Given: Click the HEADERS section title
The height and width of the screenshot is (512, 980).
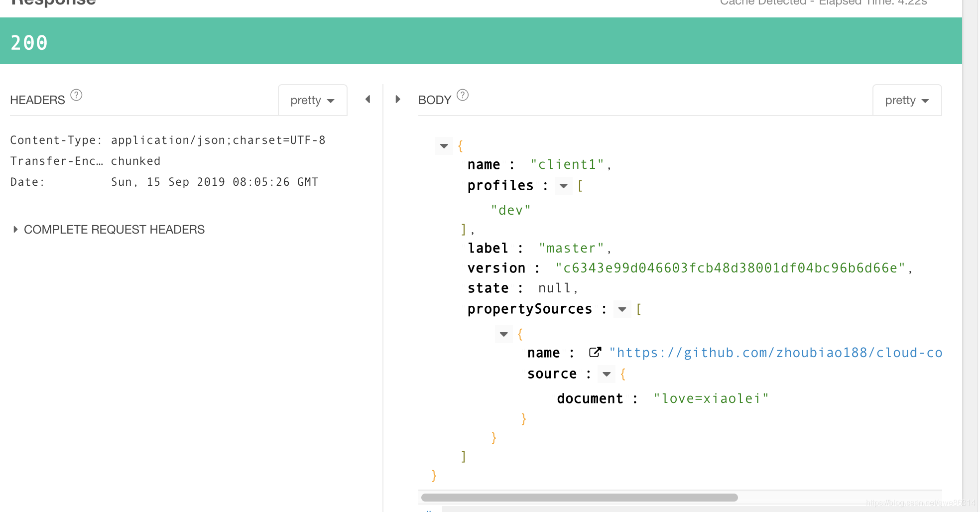Looking at the screenshot, I should pyautogui.click(x=37, y=100).
